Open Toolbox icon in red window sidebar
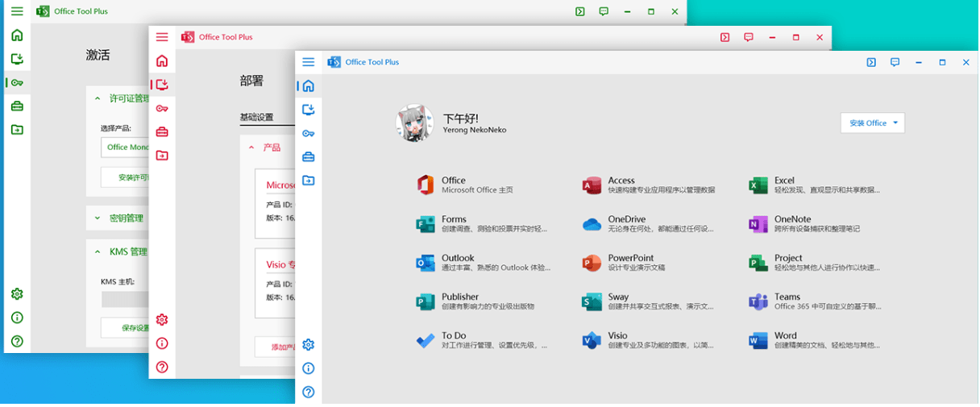This screenshot has width=980, height=407. (x=162, y=132)
